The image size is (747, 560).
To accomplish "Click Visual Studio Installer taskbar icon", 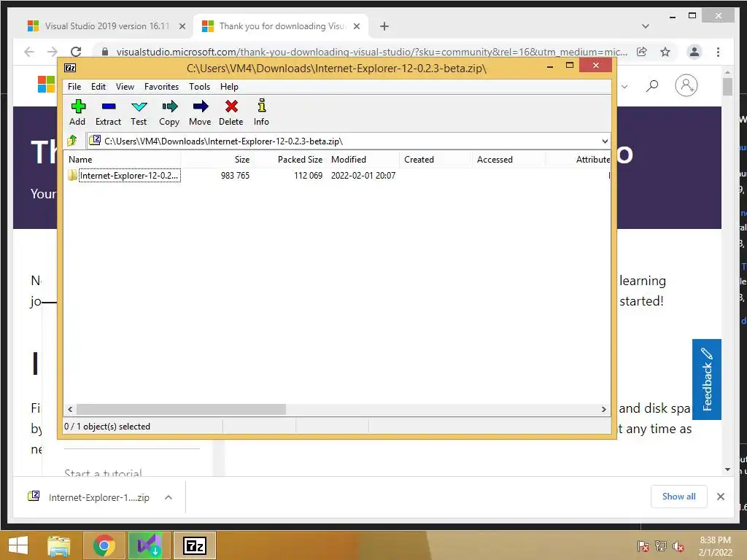I will pos(149,545).
